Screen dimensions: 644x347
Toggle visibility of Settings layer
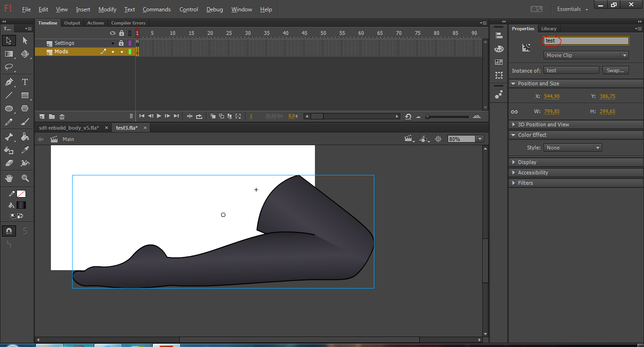[x=113, y=43]
